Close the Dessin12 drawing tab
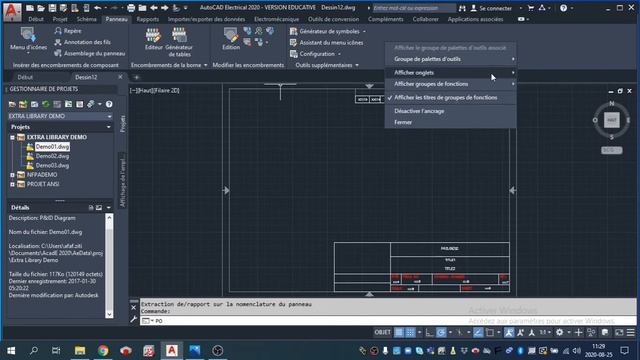Viewport: 640px width, 360px height. coord(120,77)
